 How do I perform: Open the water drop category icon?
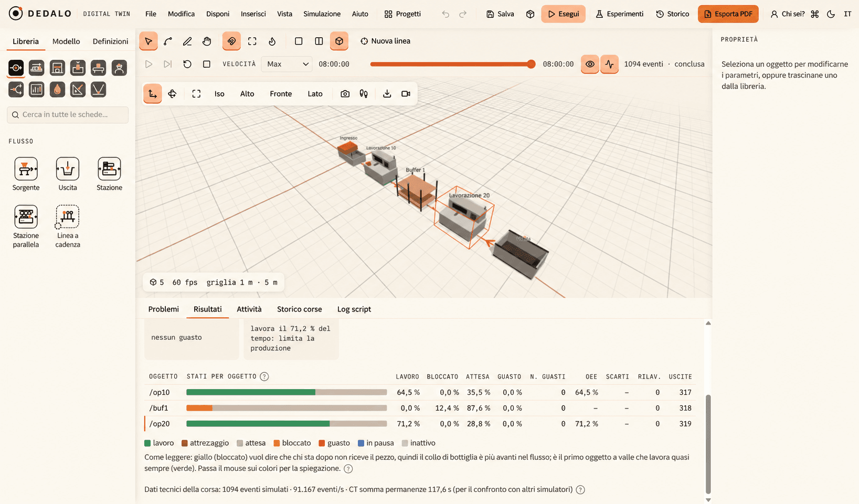[x=57, y=89]
